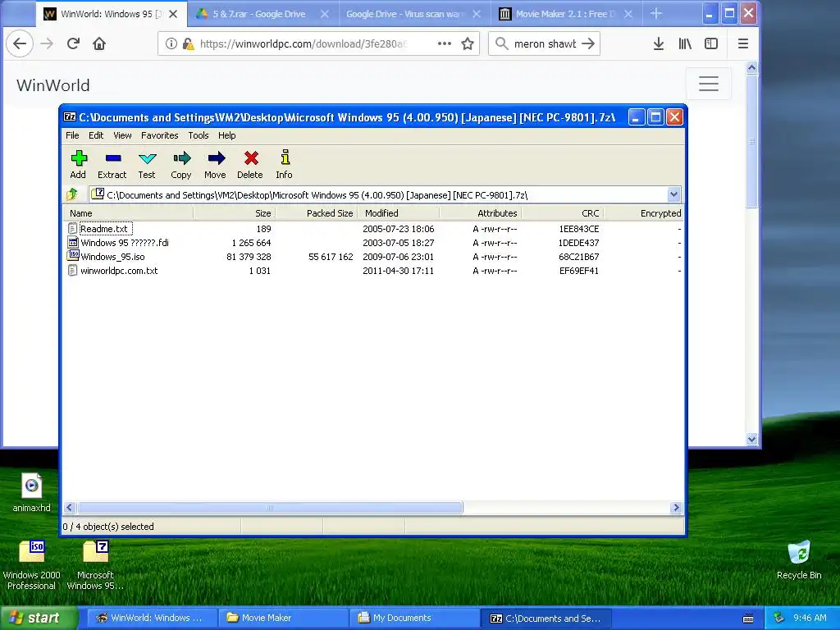This screenshot has width=840, height=630.
Task: Click the 7-Zip horizontal scrollbar right arrow
Action: click(x=676, y=507)
